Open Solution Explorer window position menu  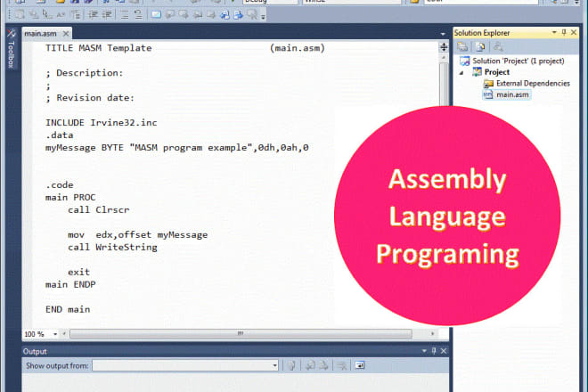point(554,33)
